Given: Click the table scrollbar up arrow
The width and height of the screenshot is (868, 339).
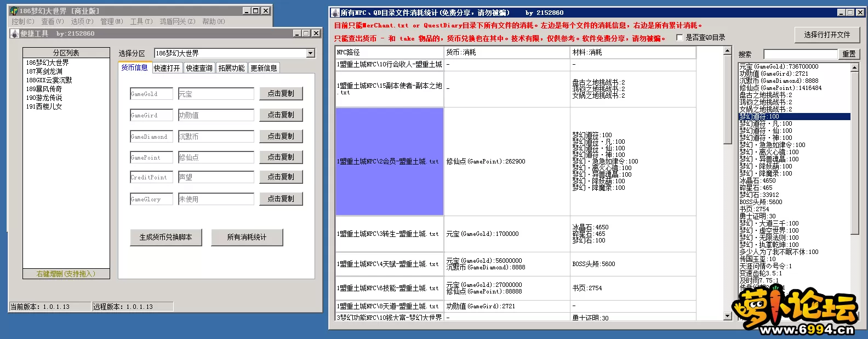Looking at the screenshot, I should pyautogui.click(x=728, y=51).
